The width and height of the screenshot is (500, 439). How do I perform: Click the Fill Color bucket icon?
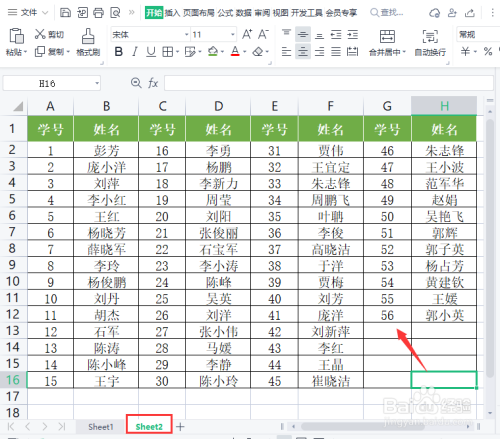coord(213,52)
